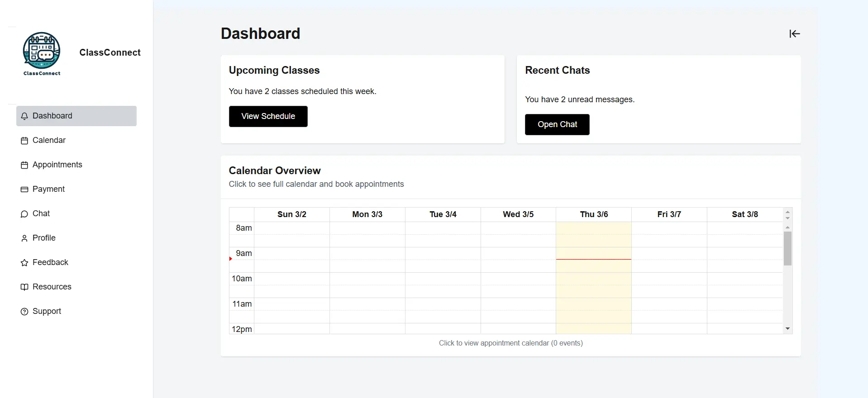Click the person Profile icon

[24, 238]
